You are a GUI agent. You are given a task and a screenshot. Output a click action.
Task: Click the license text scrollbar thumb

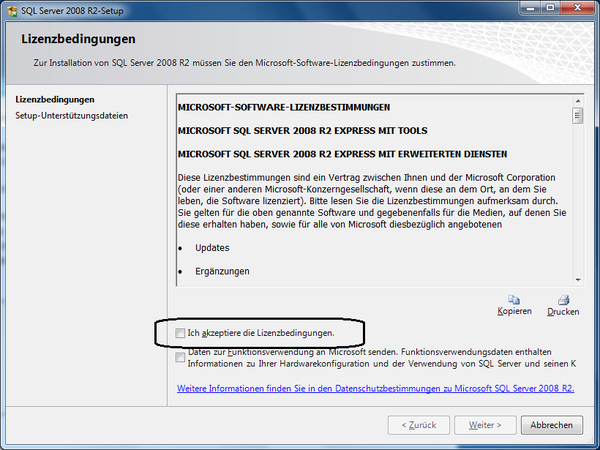pos(578,116)
